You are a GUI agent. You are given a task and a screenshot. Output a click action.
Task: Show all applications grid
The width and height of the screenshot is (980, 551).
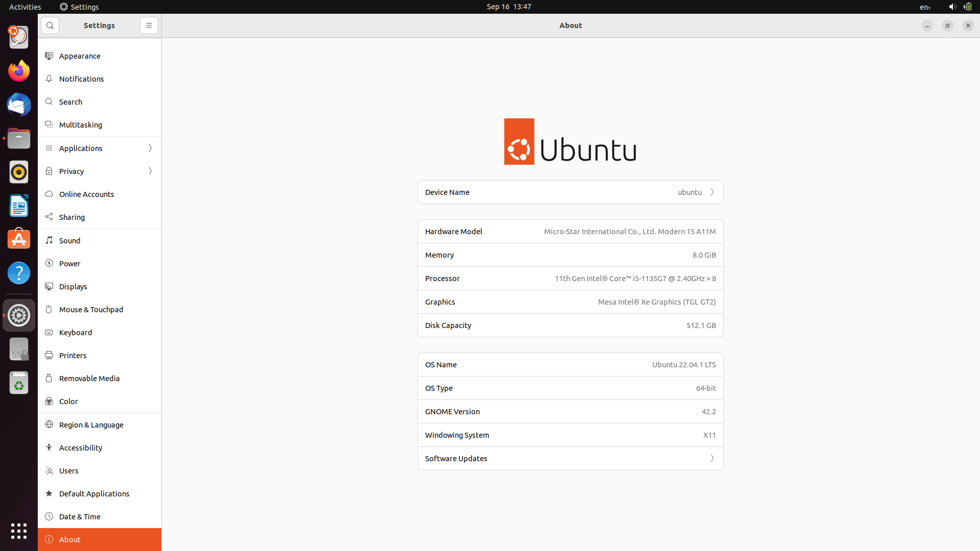pyautogui.click(x=19, y=531)
